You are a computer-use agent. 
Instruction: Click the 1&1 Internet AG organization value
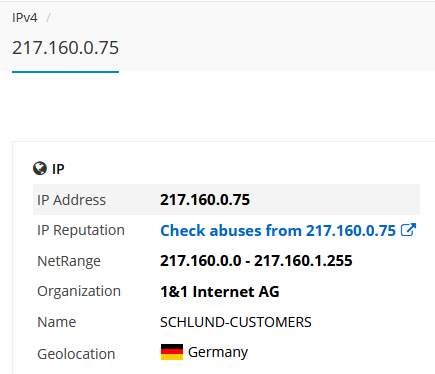pos(220,292)
